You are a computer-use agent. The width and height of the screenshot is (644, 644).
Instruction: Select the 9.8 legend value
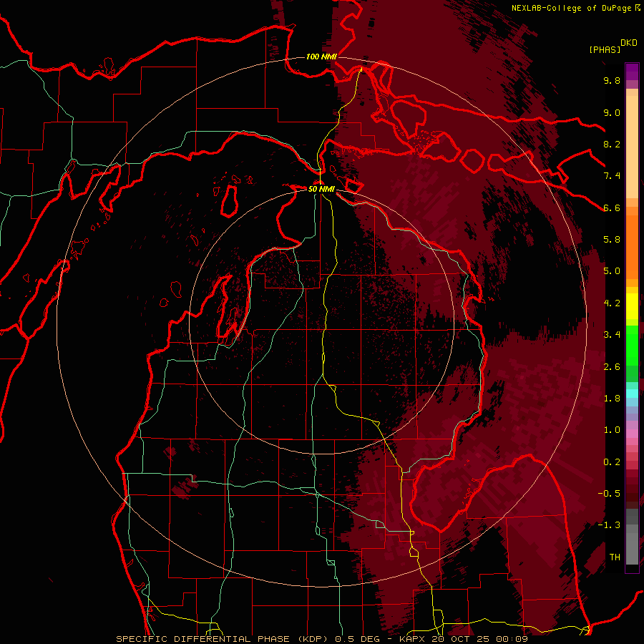pos(612,80)
